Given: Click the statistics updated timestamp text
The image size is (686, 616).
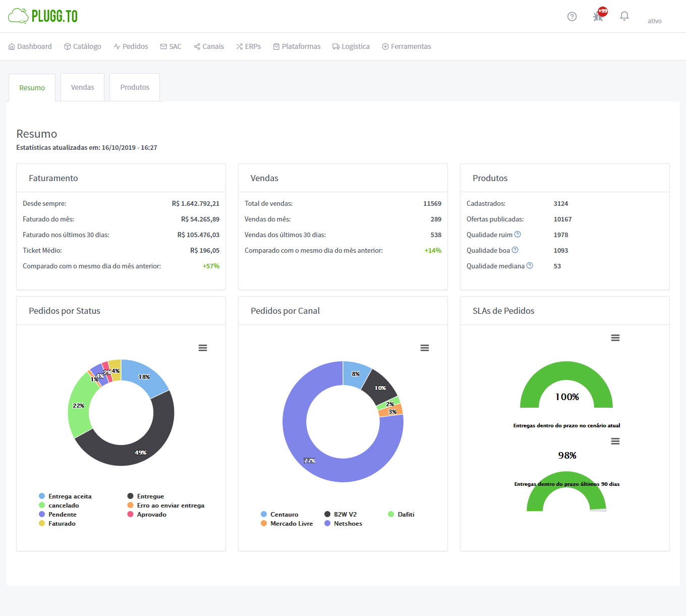Looking at the screenshot, I should coord(87,148).
